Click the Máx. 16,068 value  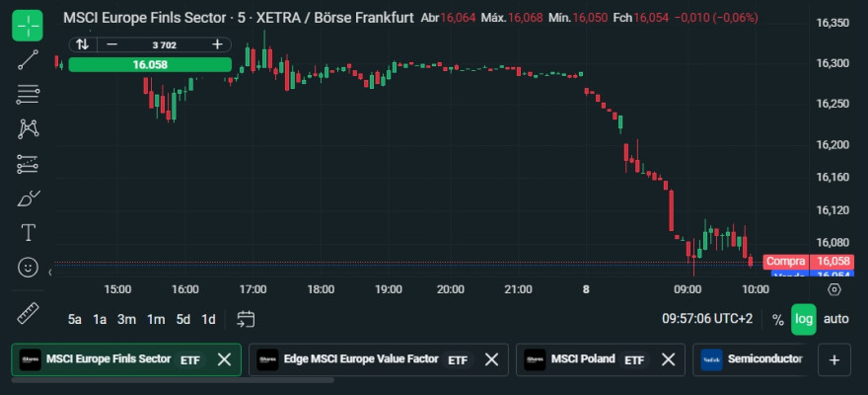point(512,18)
